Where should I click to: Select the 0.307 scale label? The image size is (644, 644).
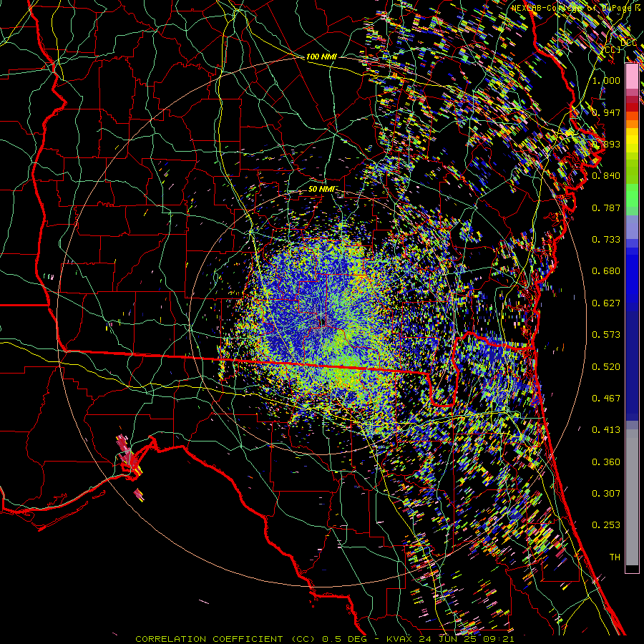coord(606,494)
